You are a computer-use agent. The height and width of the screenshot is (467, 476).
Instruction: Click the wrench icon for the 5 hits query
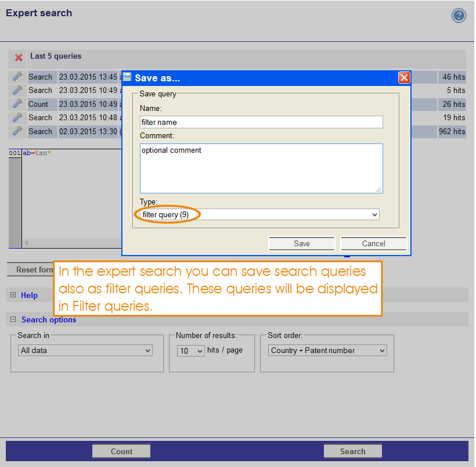17,90
